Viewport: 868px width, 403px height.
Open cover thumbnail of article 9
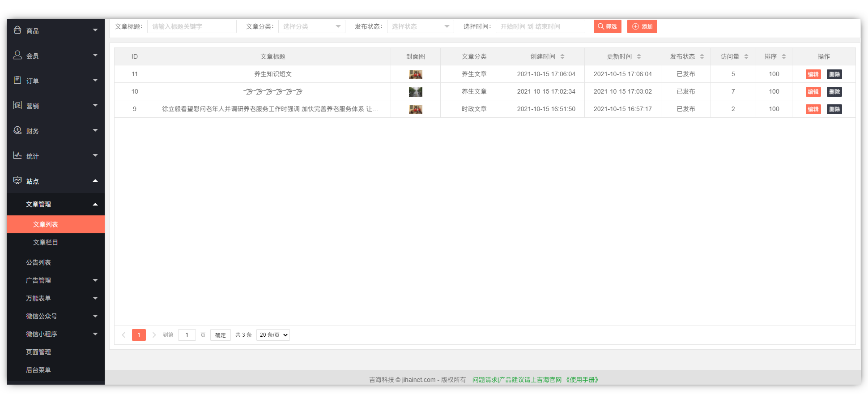click(x=416, y=109)
